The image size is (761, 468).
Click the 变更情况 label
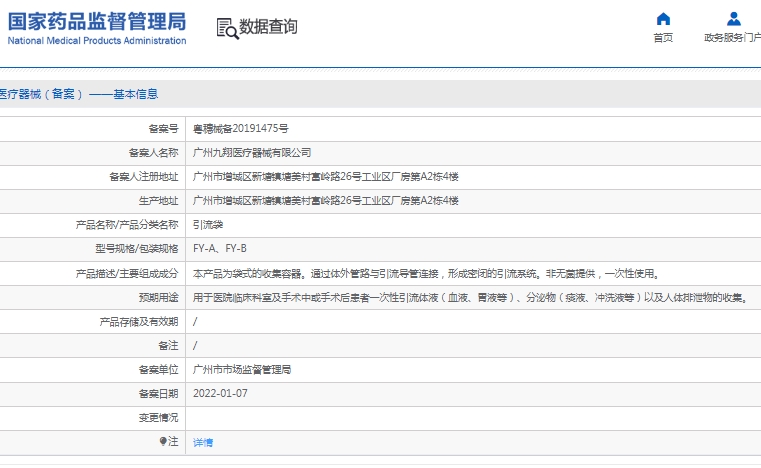[159, 418]
